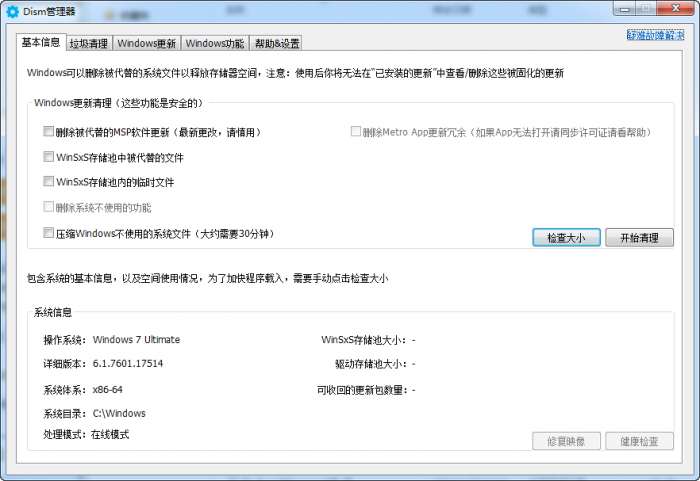The image size is (700, 481).
Task: Click the 开始清理 button
Action: pyautogui.click(x=639, y=238)
